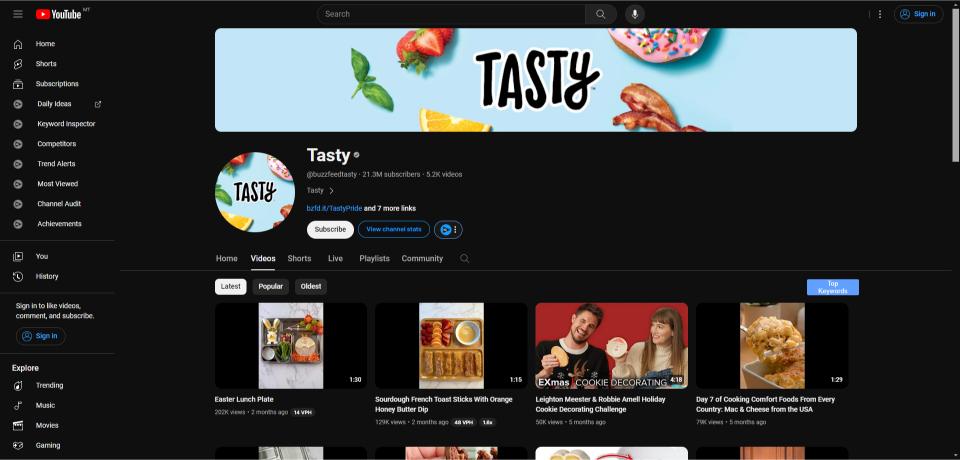Image resolution: width=960 pixels, height=460 pixels.
Task: Open Most Viewed in sidebar
Action: pyautogui.click(x=58, y=184)
